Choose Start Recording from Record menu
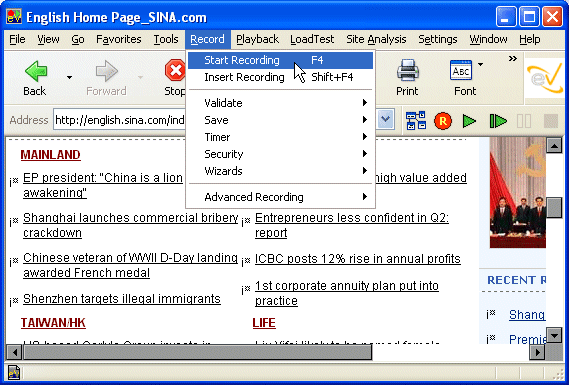 tap(281, 60)
